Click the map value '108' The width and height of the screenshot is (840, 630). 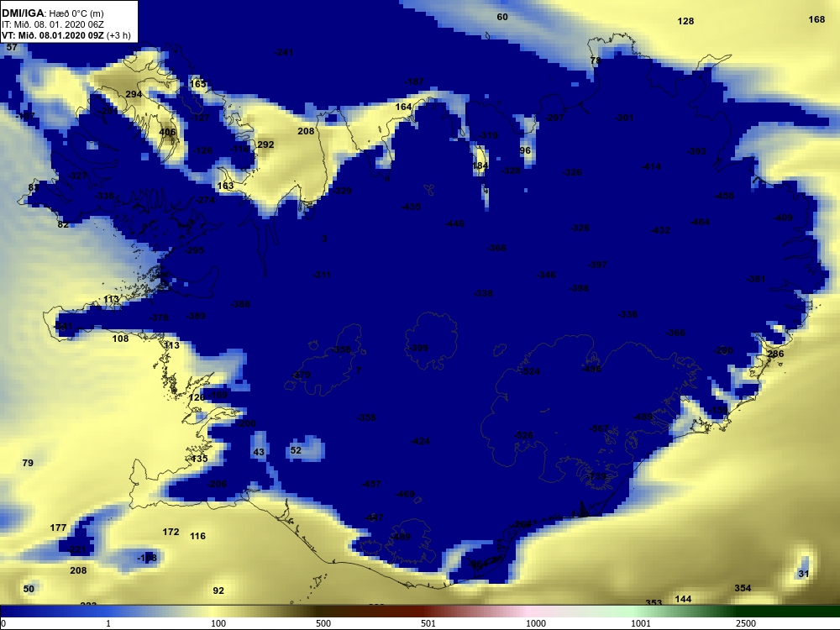[x=120, y=339]
